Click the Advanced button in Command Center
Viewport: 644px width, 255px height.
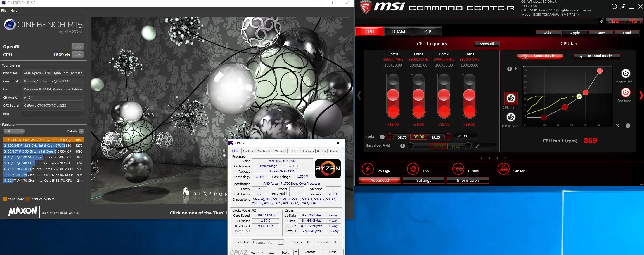pos(380,180)
